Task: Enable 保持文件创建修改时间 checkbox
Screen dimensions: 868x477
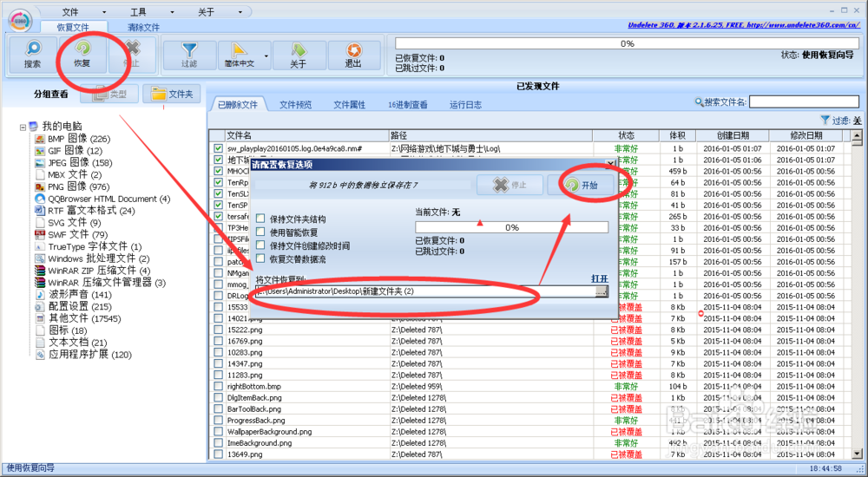Action: click(260, 245)
